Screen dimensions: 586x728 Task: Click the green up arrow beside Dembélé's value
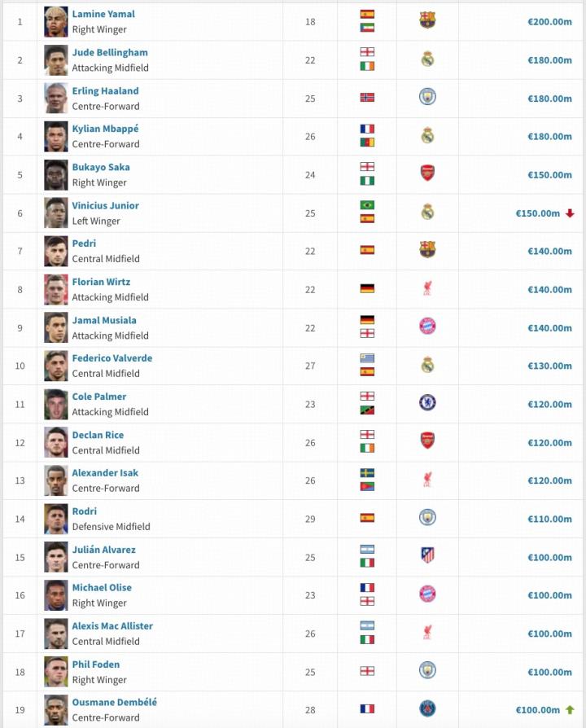pyautogui.click(x=570, y=709)
